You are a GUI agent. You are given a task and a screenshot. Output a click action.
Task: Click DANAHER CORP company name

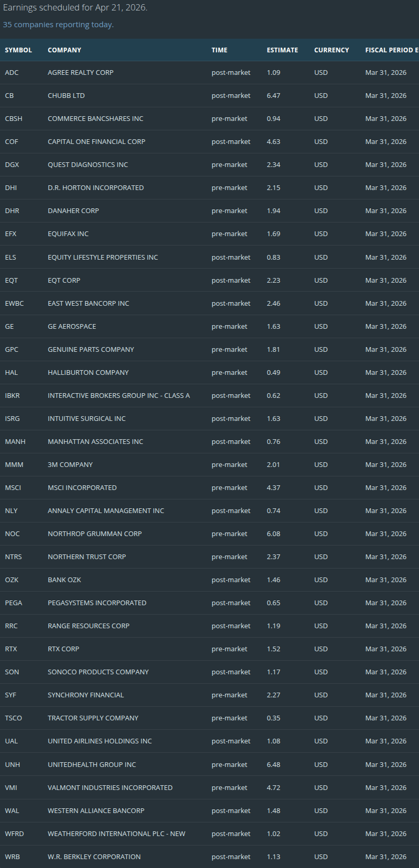[73, 211]
